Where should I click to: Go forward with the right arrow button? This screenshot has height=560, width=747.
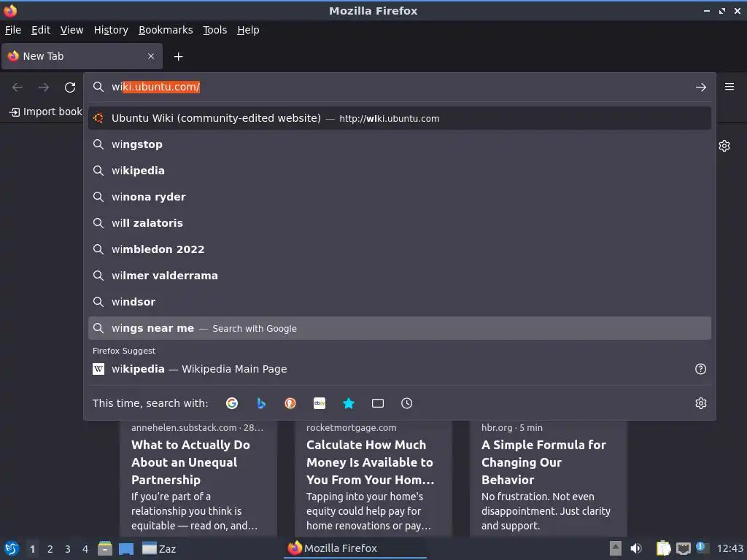43,87
